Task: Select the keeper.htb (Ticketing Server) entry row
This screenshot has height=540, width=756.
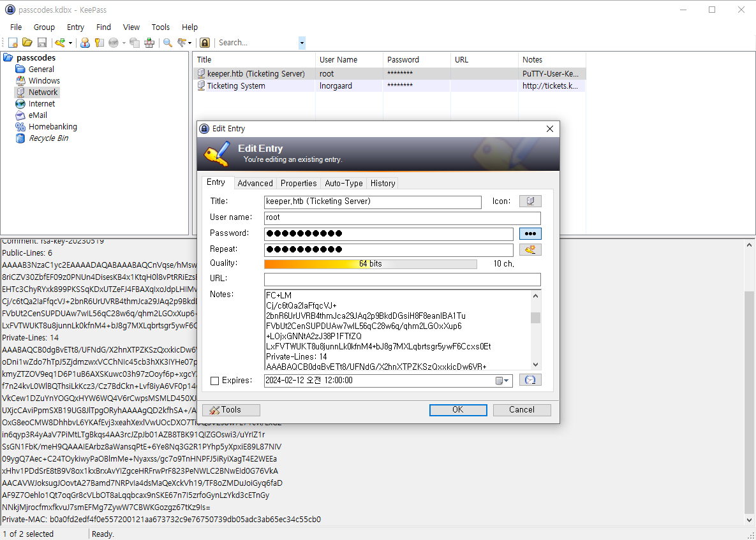Action: click(389, 74)
